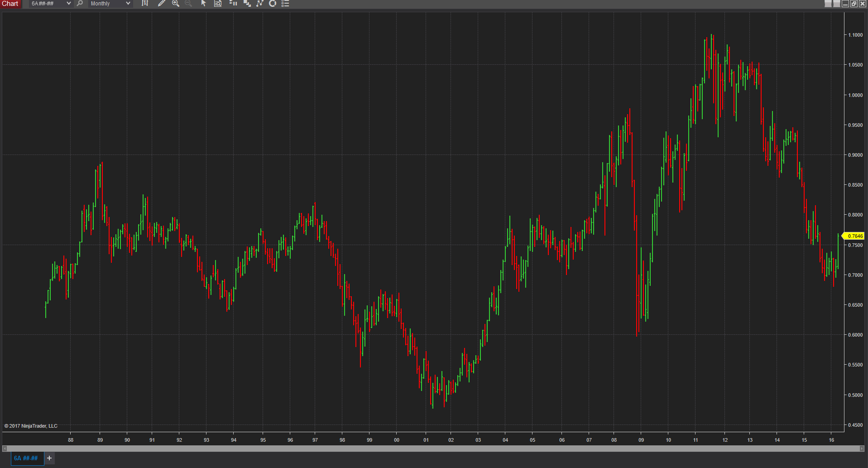Image resolution: width=868 pixels, height=468 pixels.
Task: Open the Data Box icon
Action: point(218,4)
